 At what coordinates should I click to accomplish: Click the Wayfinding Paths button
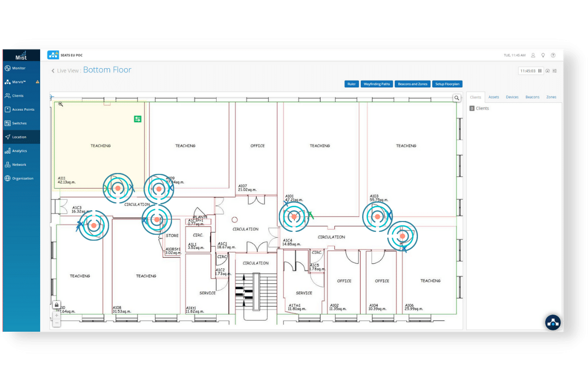tap(376, 84)
